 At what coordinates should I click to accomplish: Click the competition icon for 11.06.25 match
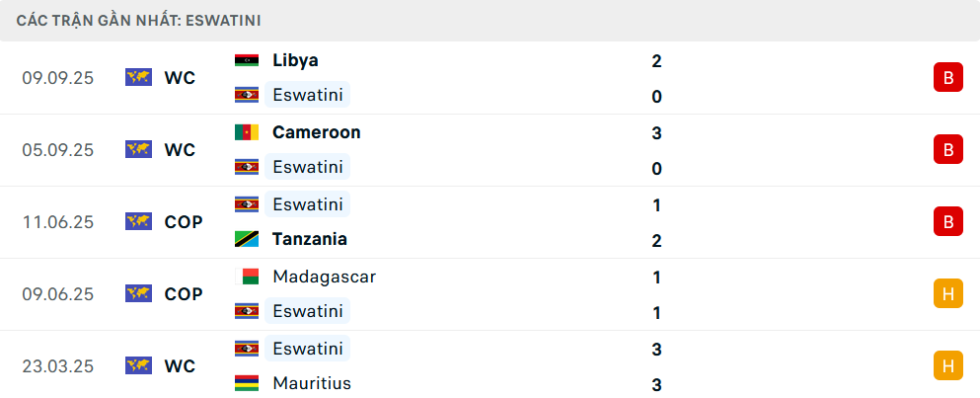(138, 221)
